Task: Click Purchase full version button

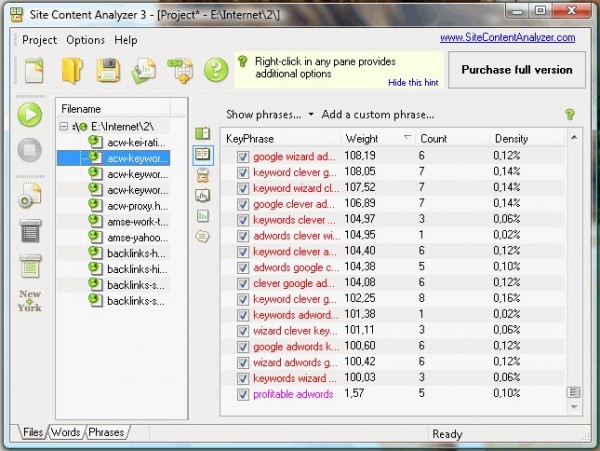Action: [517, 70]
